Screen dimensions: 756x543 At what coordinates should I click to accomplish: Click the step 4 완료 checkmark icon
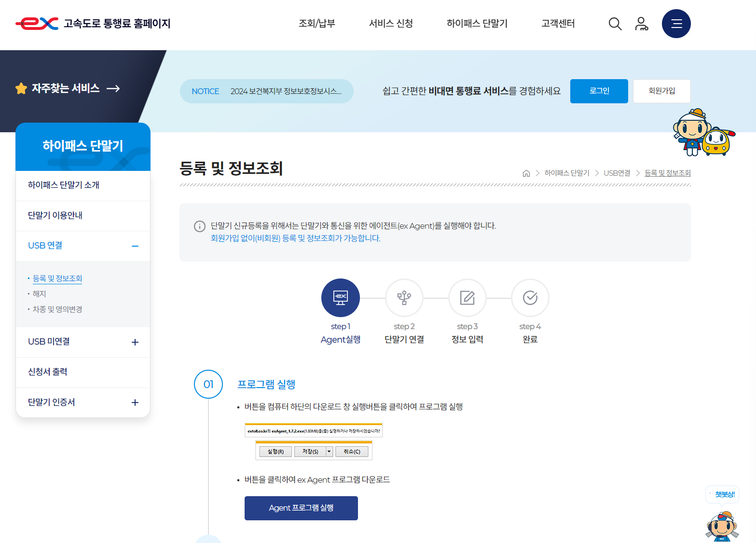(x=530, y=298)
